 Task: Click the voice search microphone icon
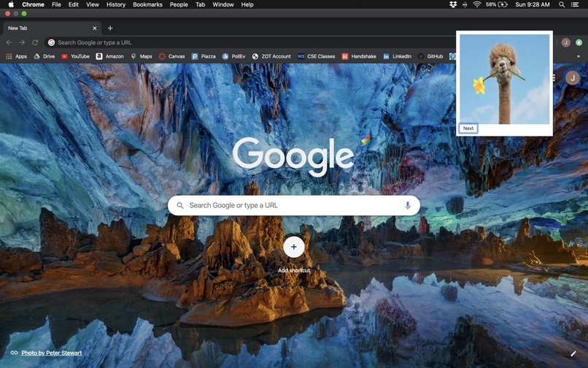pyautogui.click(x=408, y=205)
